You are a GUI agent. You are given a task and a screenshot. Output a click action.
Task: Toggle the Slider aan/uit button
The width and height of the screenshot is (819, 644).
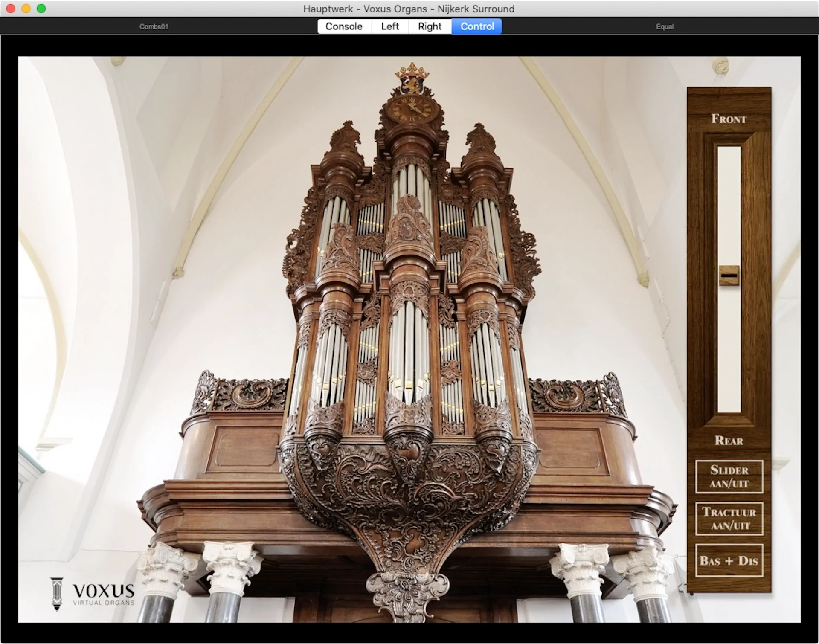[729, 476]
